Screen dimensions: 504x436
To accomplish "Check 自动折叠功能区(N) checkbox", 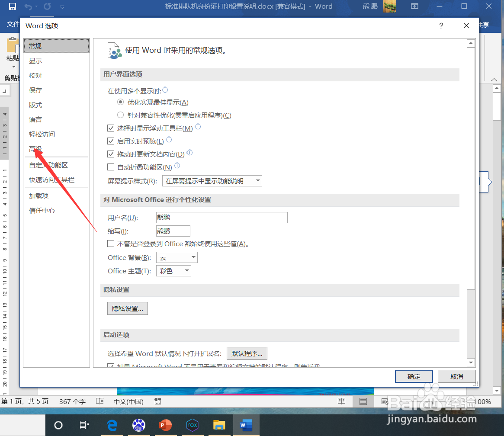I will [111, 167].
